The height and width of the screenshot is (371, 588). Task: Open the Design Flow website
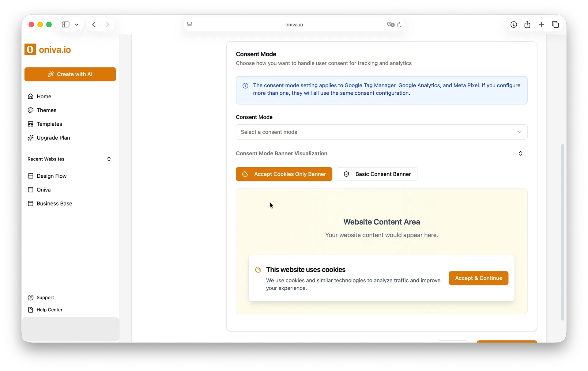coord(51,176)
